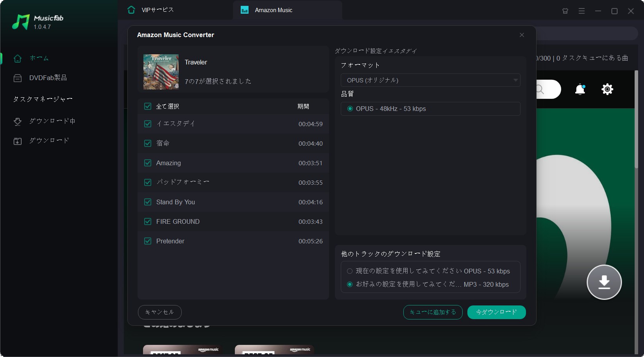This screenshot has height=357, width=644.
Task: Select radio option 現在の設定を使用 OPUS - 53 kbps
Action: coord(350,271)
